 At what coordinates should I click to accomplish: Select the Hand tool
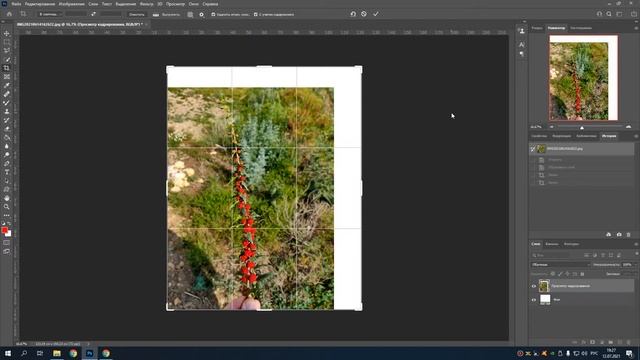pos(7,198)
